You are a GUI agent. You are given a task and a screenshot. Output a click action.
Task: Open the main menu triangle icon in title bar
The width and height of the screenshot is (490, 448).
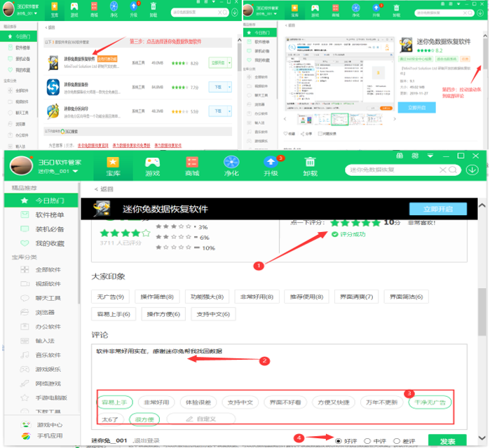[430, 156]
